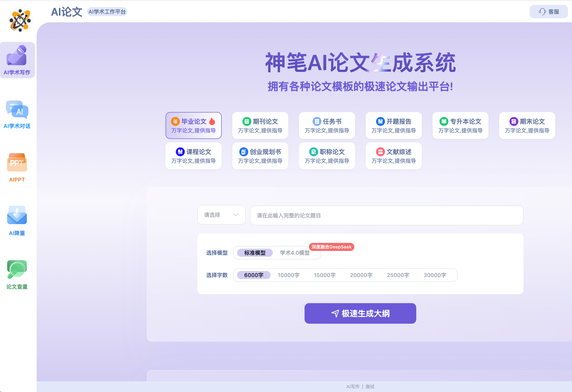Select the 10000字 word count option
The width and height of the screenshot is (572, 392).
click(x=288, y=275)
